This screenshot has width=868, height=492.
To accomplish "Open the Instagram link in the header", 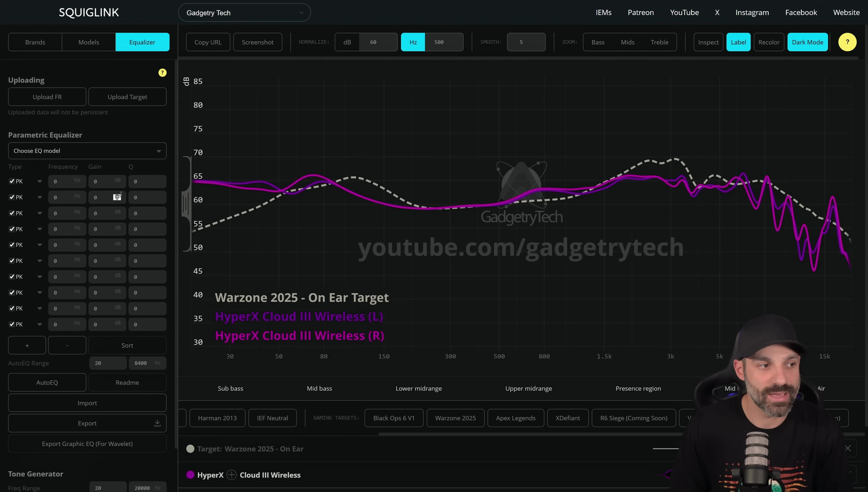I will pos(752,12).
